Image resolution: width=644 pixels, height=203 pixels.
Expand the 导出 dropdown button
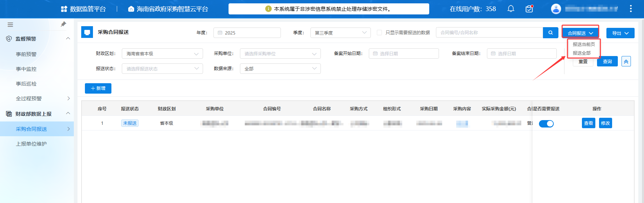(620, 33)
